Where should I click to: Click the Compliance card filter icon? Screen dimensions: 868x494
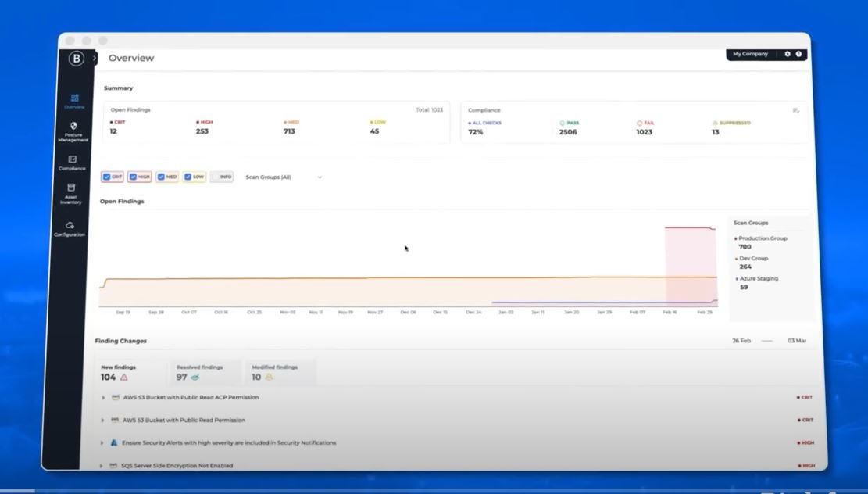795,110
